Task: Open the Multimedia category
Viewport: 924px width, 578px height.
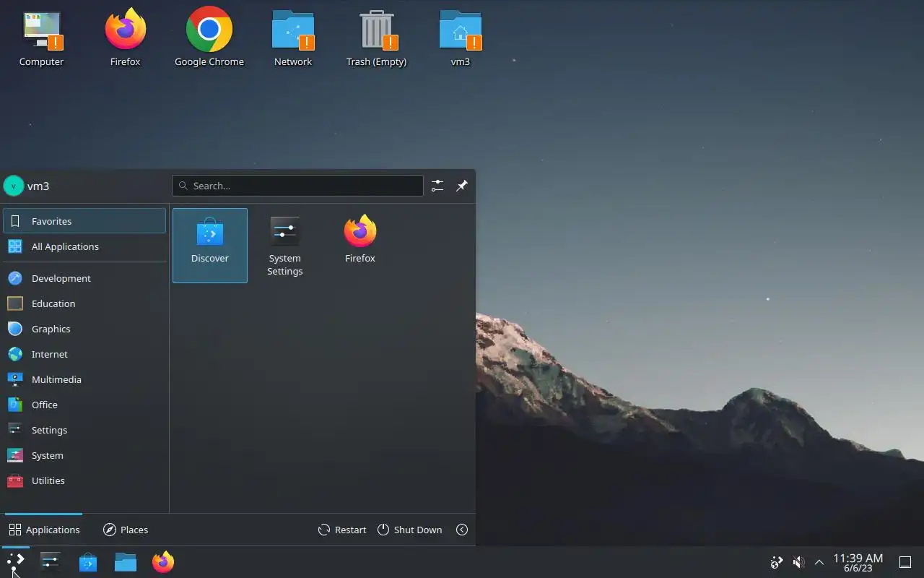Action: click(x=84, y=379)
